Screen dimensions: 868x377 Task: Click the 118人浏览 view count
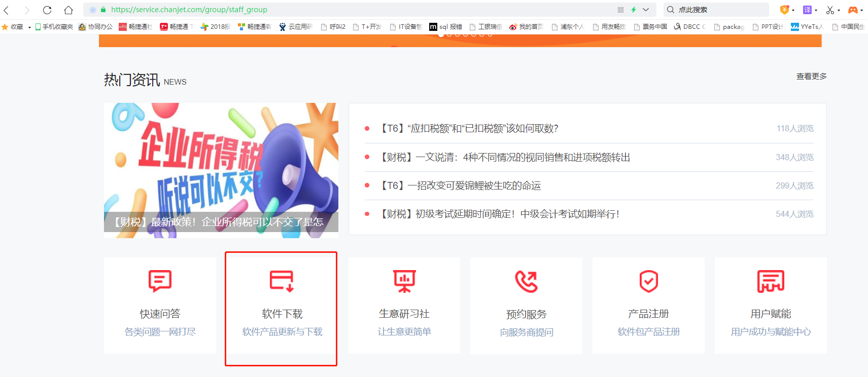795,129
